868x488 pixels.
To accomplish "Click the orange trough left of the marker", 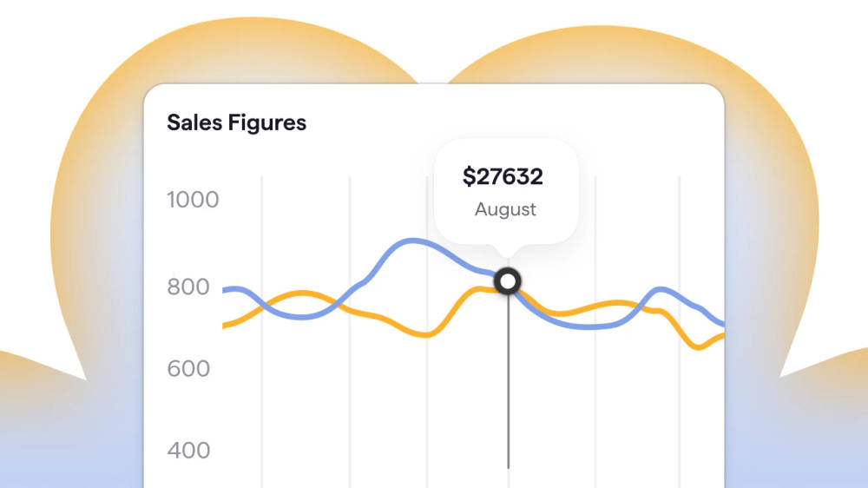I will coord(426,334).
